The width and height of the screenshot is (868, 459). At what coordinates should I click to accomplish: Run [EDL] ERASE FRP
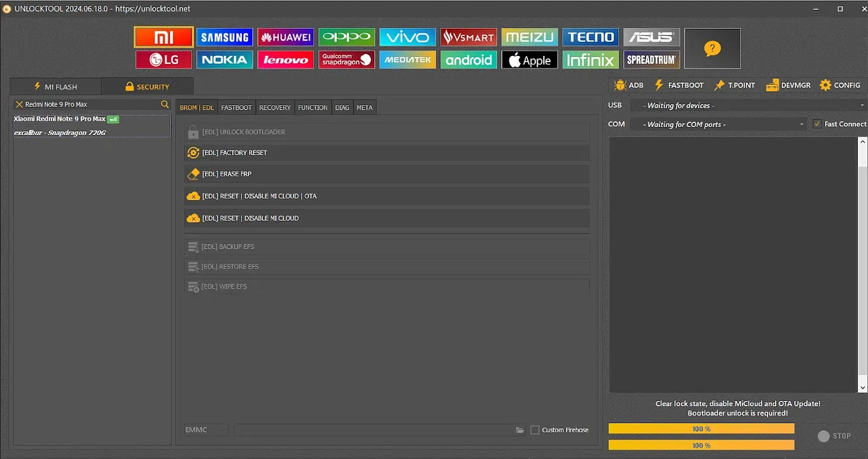coord(387,174)
